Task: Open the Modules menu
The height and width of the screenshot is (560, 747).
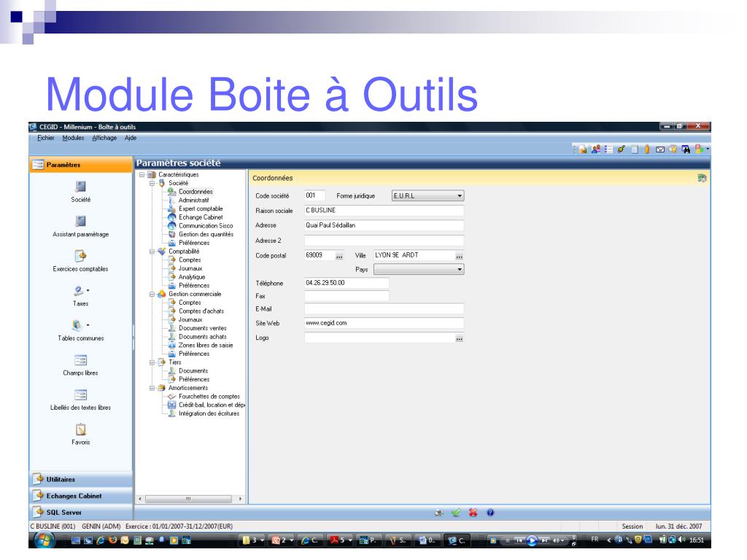Action: pyautogui.click(x=73, y=138)
